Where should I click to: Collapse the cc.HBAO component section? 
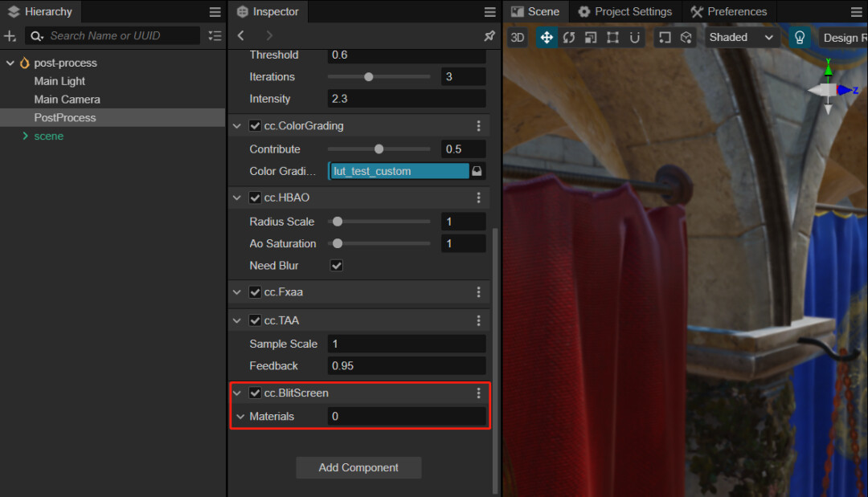click(x=237, y=198)
